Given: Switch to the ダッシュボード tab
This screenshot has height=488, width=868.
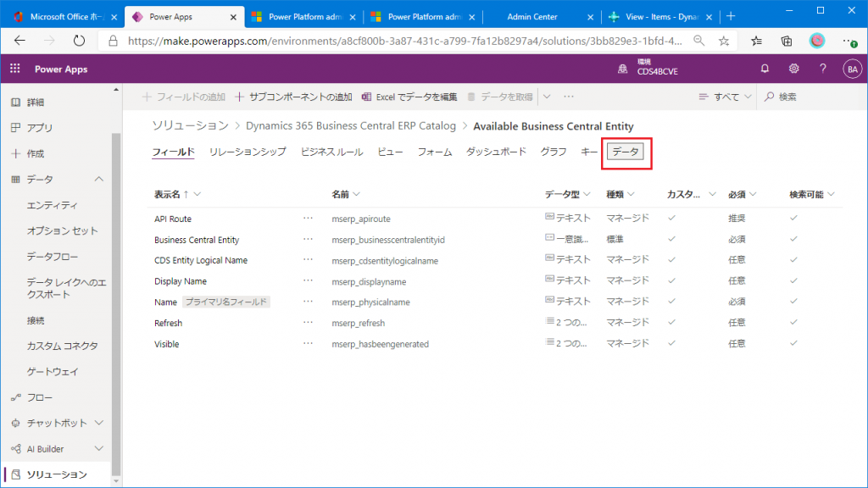Looking at the screenshot, I should [x=496, y=152].
